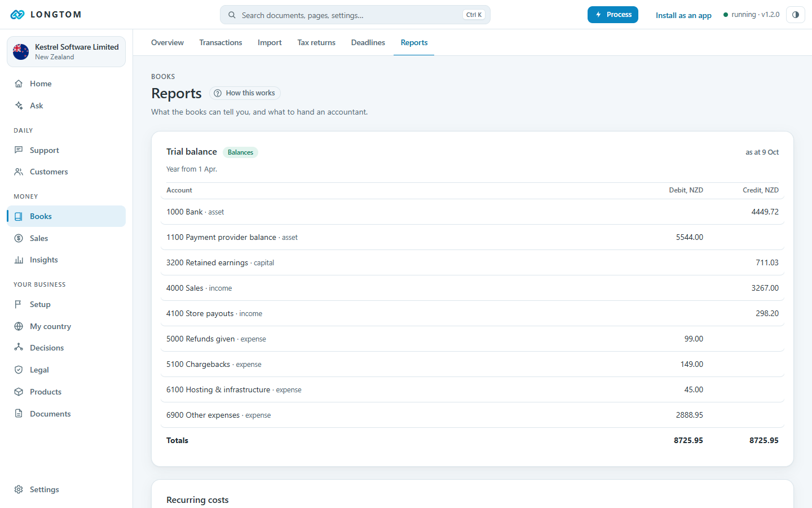Click the My country globe icon
The width and height of the screenshot is (812, 508).
[x=19, y=326]
